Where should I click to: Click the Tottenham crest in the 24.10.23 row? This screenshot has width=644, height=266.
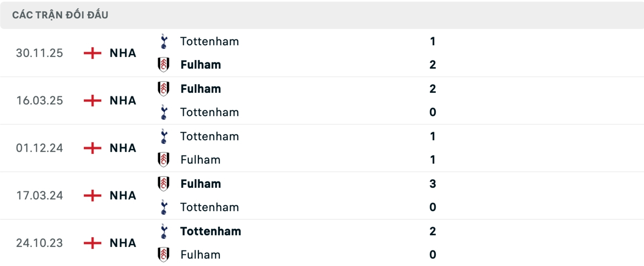(x=164, y=231)
